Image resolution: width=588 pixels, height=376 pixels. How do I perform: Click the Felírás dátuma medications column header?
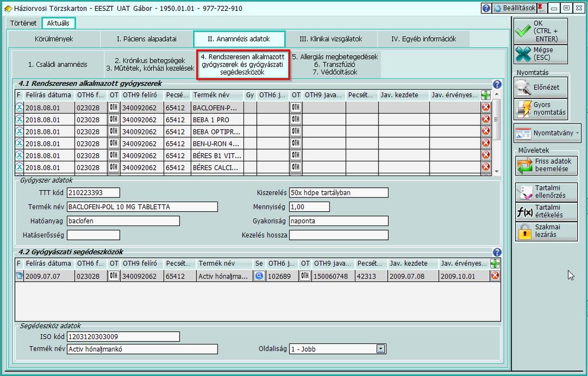coord(48,95)
